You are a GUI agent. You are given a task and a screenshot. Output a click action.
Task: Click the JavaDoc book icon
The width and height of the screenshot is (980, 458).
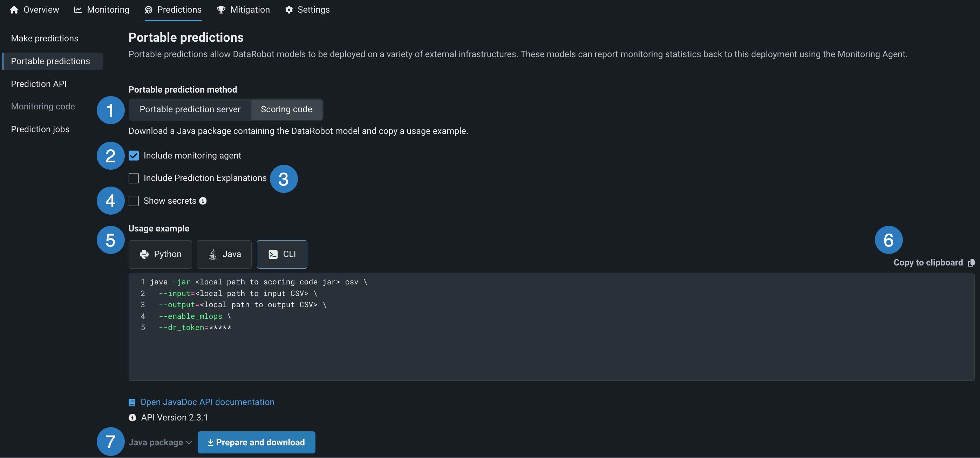point(132,402)
